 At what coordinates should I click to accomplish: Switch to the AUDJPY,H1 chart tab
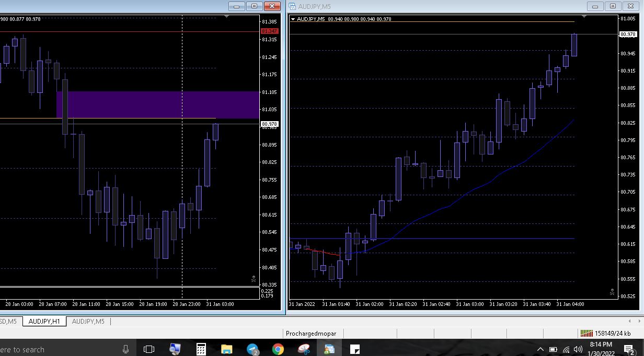[44, 321]
